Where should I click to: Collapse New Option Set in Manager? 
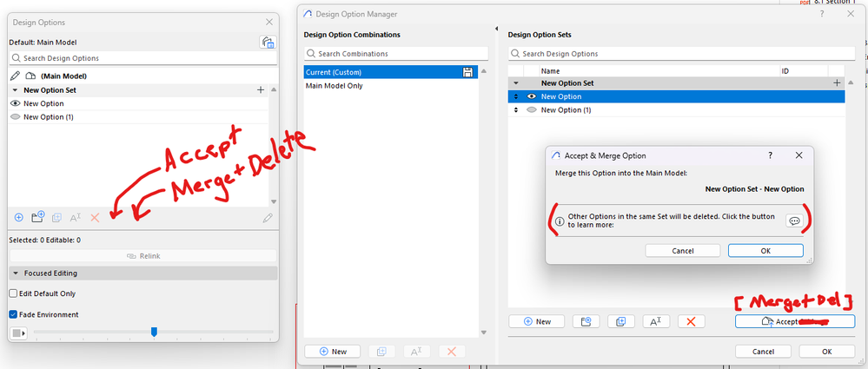[516, 83]
